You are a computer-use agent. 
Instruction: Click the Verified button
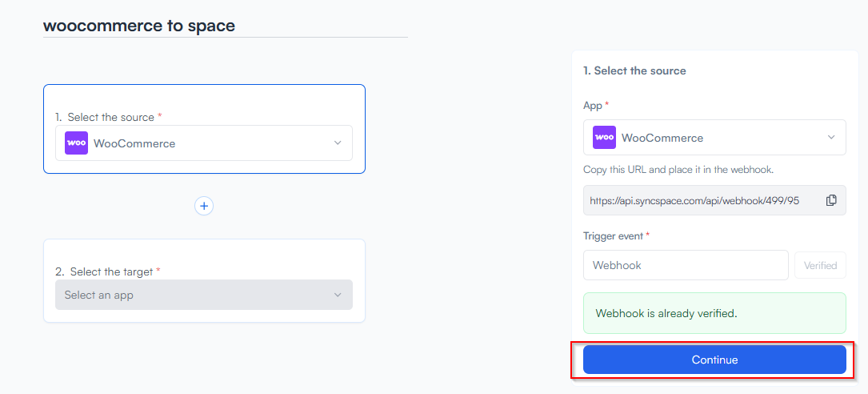820,265
